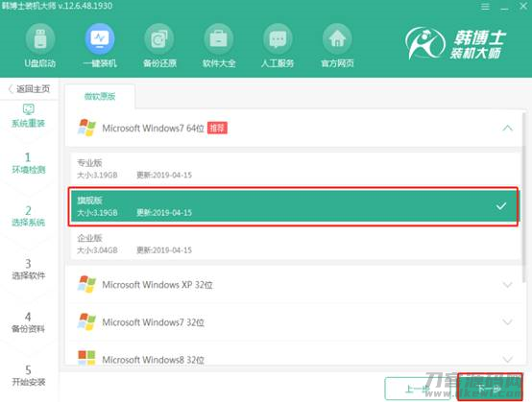Click the 推荐 red badge
The image size is (532, 402).
click(x=217, y=129)
